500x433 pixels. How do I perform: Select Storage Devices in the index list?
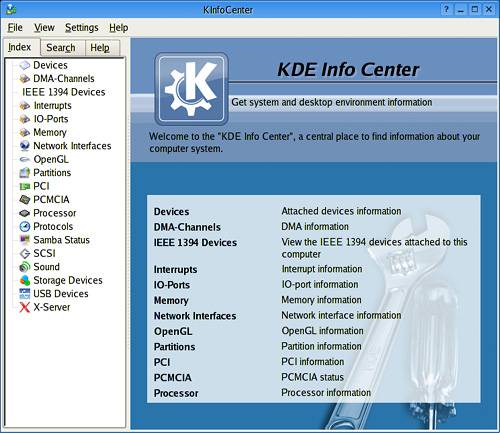coord(68,280)
